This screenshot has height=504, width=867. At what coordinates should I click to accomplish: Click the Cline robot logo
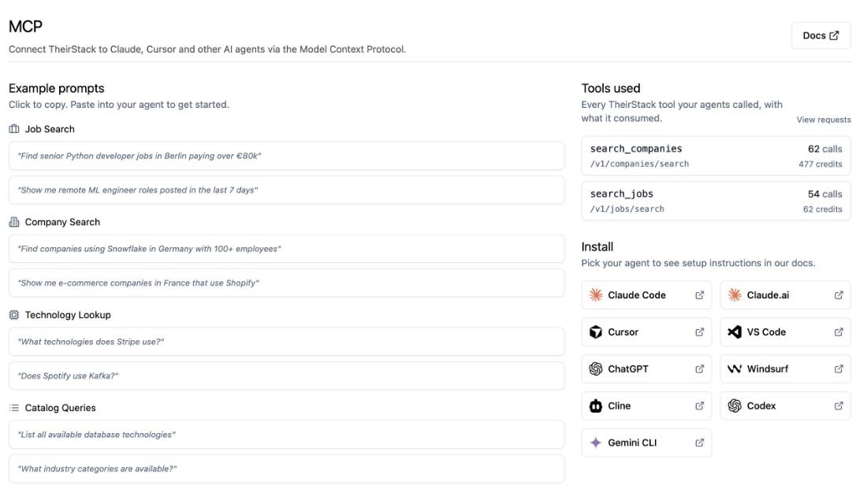[x=596, y=406]
